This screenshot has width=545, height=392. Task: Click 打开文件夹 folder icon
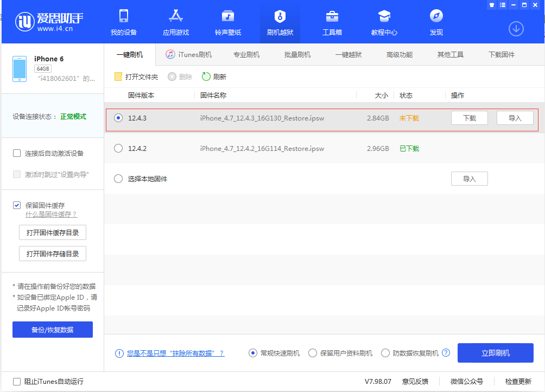point(118,77)
